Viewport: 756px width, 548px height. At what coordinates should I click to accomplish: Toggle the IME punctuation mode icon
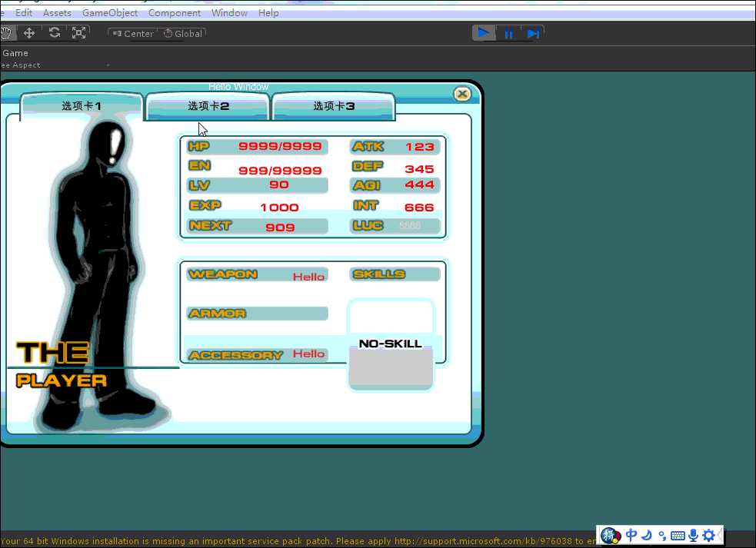(x=662, y=536)
